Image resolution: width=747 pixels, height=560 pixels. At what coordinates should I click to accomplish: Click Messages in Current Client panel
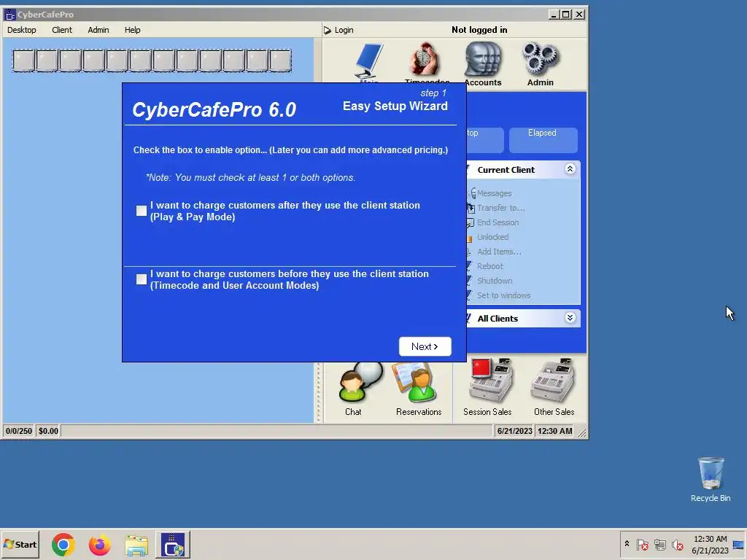[494, 193]
